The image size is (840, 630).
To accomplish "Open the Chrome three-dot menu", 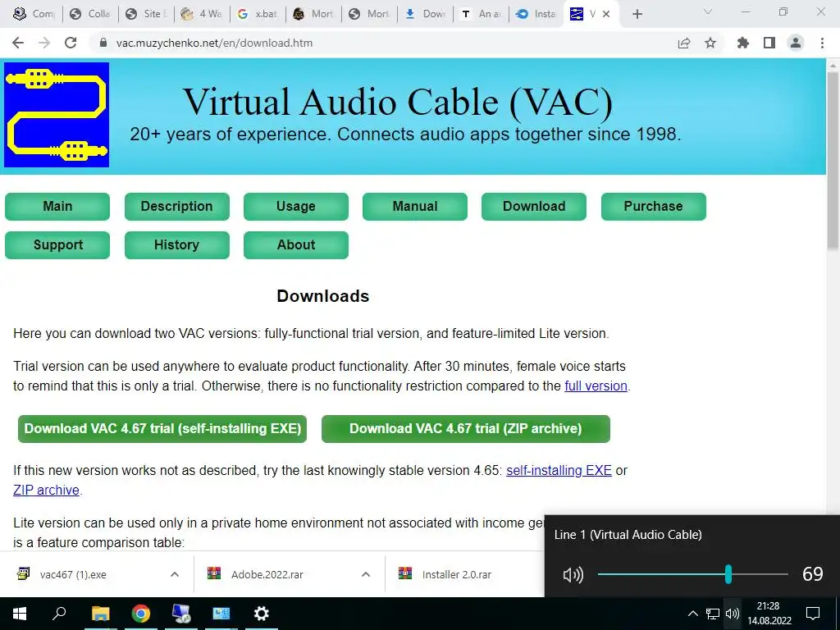I will click(822, 43).
